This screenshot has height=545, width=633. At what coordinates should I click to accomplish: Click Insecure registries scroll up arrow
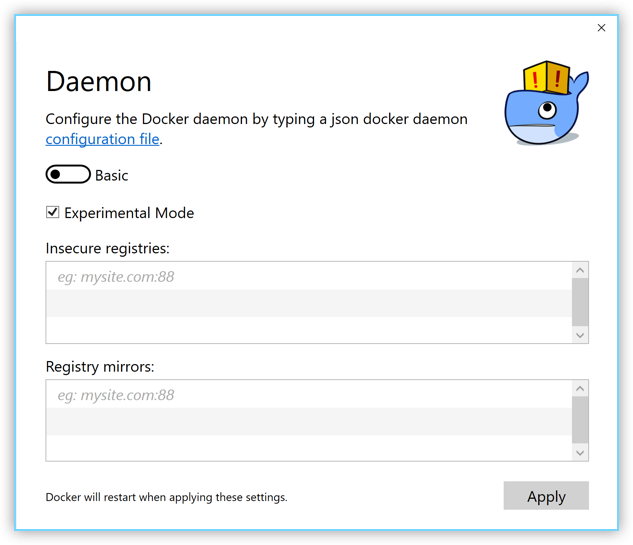pyautogui.click(x=580, y=270)
